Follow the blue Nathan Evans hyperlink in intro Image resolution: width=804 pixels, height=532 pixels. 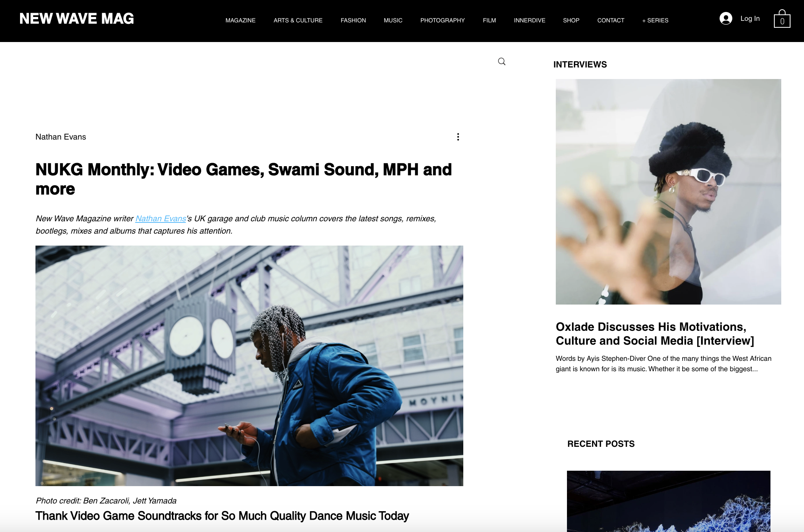pyautogui.click(x=161, y=219)
